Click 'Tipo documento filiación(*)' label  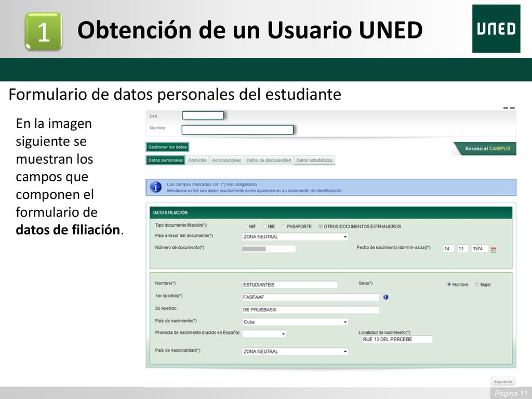coord(181,225)
